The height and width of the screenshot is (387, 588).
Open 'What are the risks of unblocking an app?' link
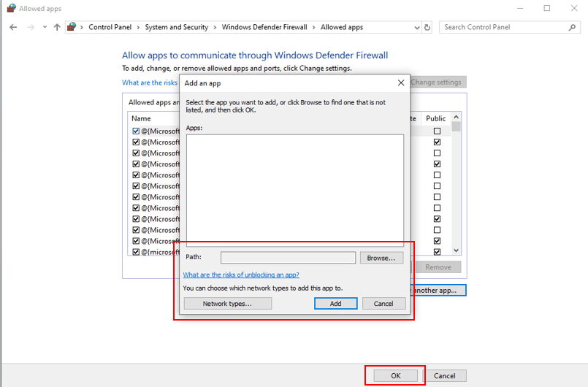click(241, 275)
